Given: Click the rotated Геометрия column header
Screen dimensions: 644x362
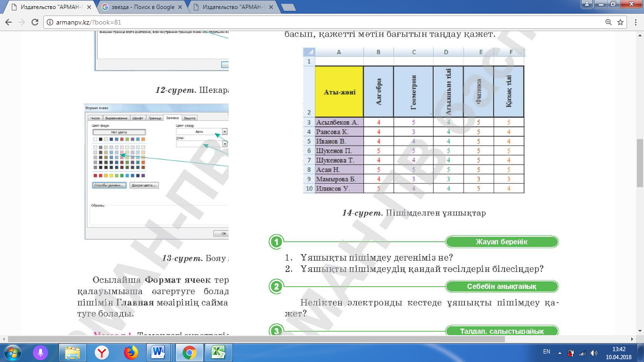Looking at the screenshot, I should 413,91.
